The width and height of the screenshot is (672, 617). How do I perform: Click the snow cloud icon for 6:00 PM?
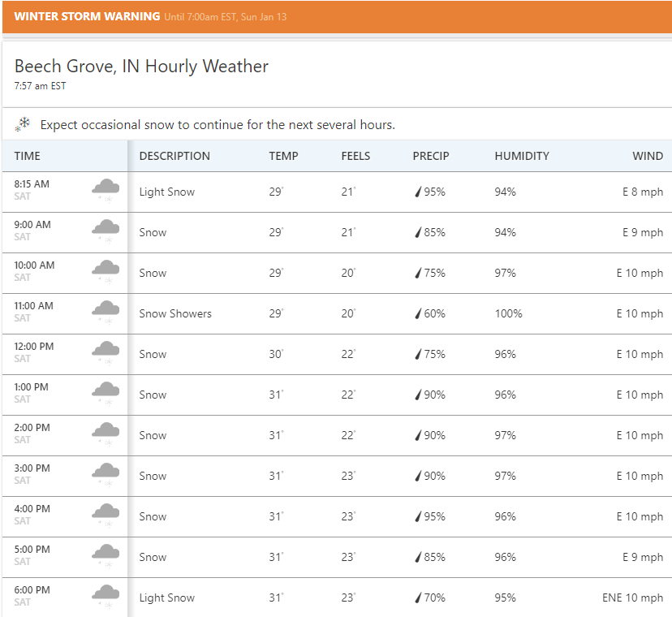click(106, 596)
